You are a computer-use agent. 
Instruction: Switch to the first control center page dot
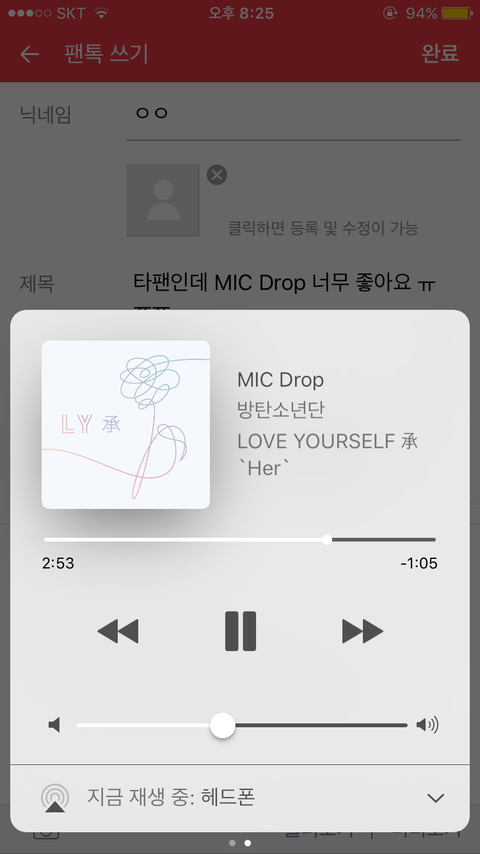(233, 843)
